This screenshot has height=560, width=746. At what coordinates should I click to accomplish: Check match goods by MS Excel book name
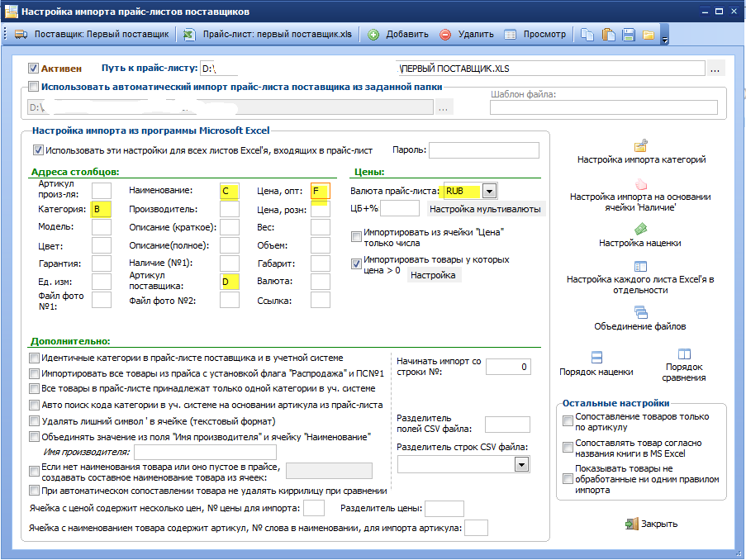pyautogui.click(x=568, y=447)
